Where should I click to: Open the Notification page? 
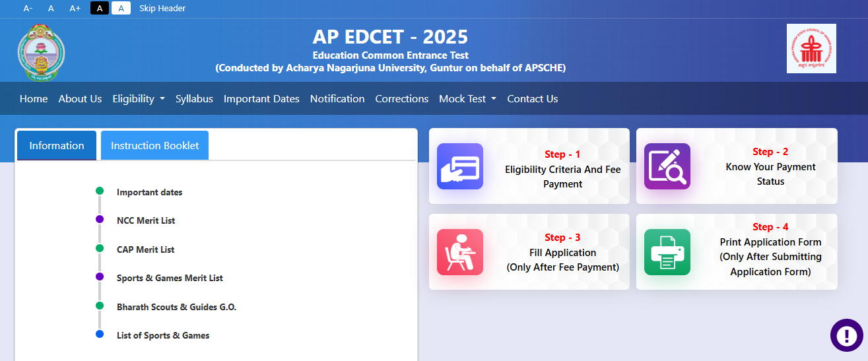tap(337, 98)
